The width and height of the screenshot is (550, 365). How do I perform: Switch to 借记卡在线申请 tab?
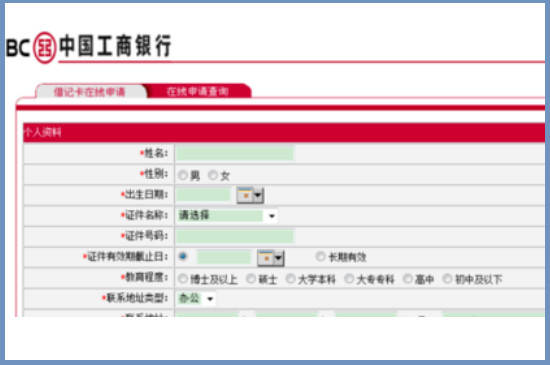[90, 92]
